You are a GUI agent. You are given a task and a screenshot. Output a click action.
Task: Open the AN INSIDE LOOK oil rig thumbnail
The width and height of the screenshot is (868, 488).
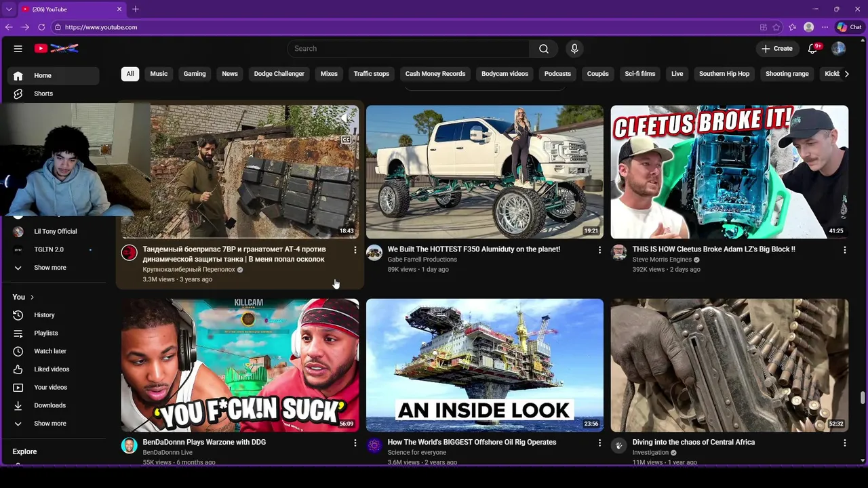(485, 365)
